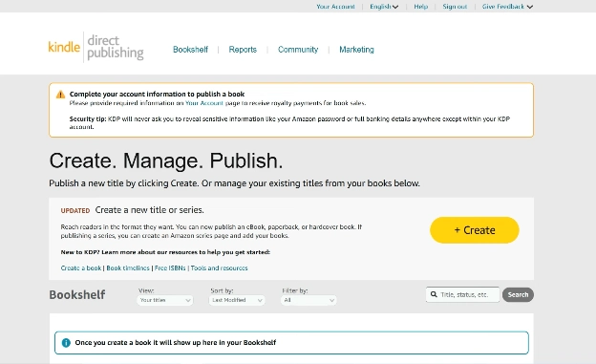Open the Reports menu item
The height and width of the screenshot is (364, 596).
pyautogui.click(x=243, y=50)
